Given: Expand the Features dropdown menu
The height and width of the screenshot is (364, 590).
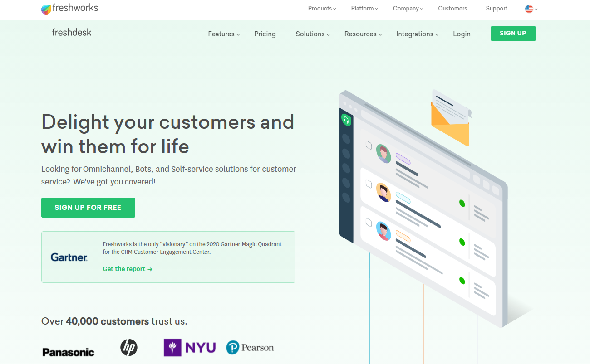Looking at the screenshot, I should pyautogui.click(x=224, y=34).
